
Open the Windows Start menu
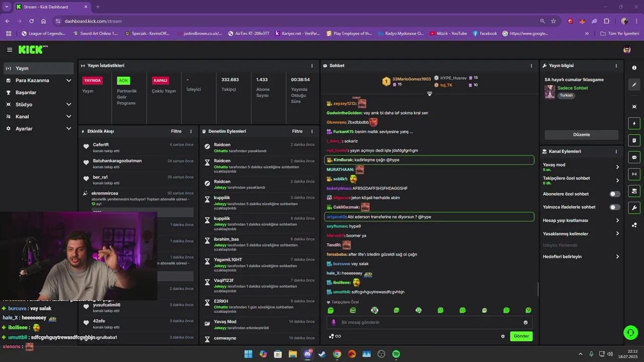tap(248, 354)
